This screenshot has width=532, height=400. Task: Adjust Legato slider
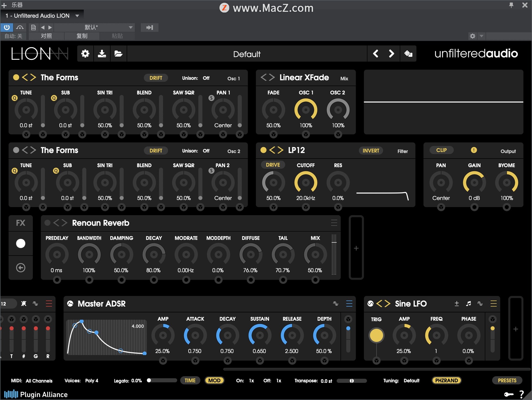click(162, 380)
